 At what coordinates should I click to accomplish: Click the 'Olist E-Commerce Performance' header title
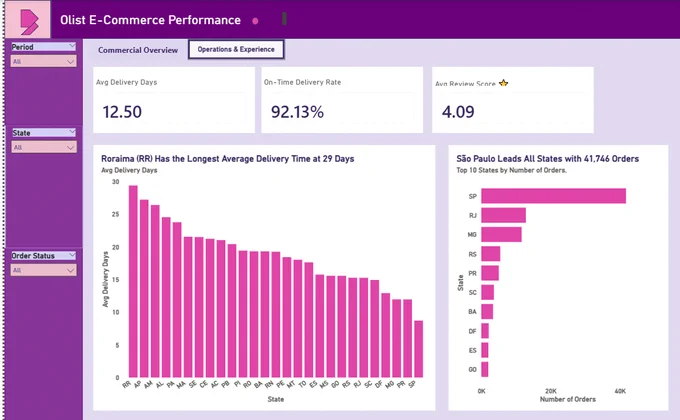(x=150, y=20)
